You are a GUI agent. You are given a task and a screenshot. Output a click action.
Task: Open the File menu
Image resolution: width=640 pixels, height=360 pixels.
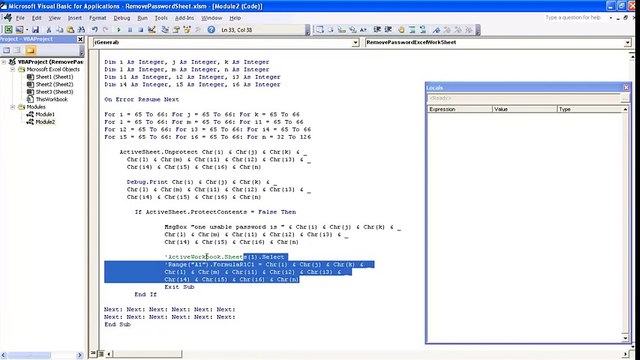tap(20, 18)
